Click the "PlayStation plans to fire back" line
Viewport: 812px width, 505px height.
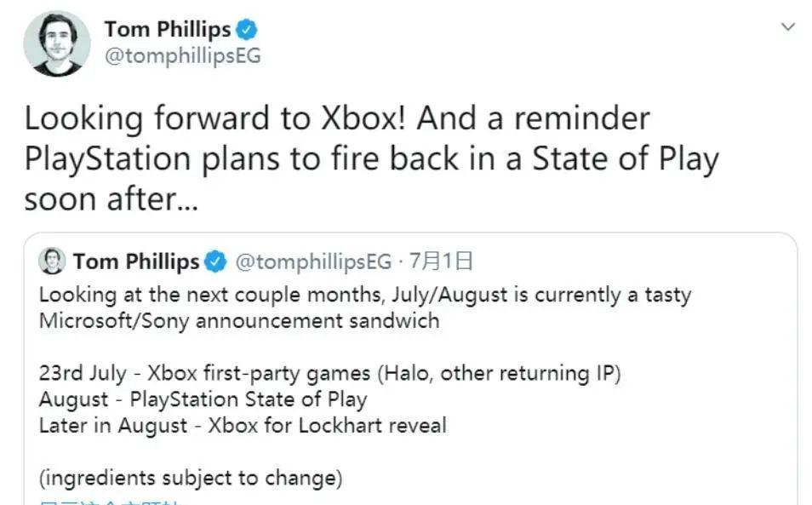[x=371, y=159]
